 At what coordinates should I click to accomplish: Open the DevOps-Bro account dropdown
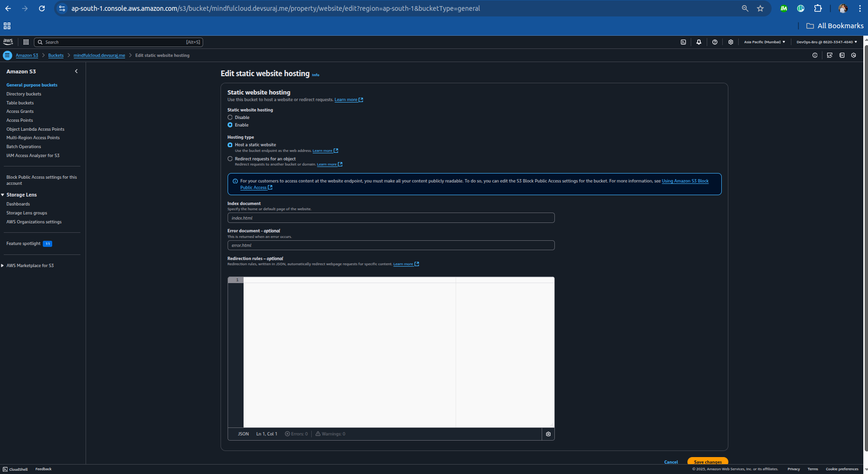click(827, 42)
